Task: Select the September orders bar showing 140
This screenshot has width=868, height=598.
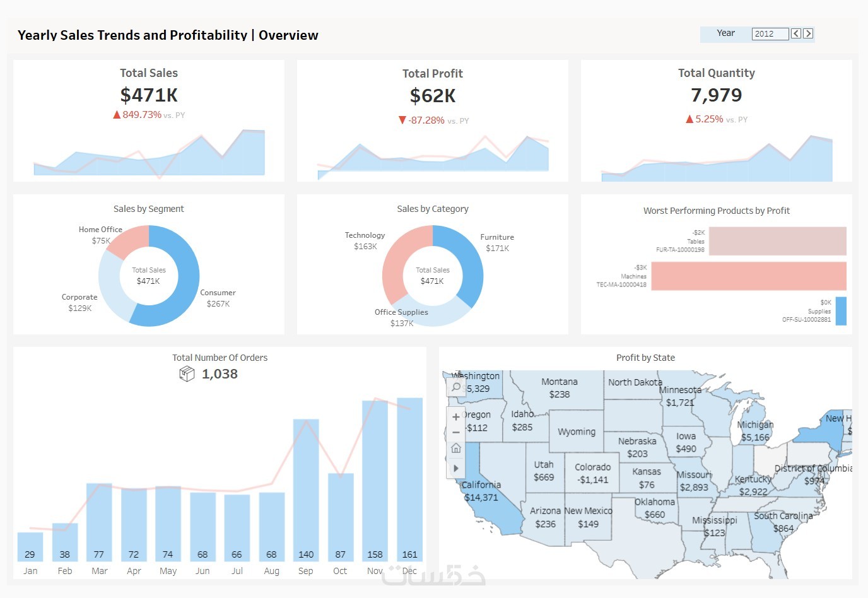Action: [306, 490]
